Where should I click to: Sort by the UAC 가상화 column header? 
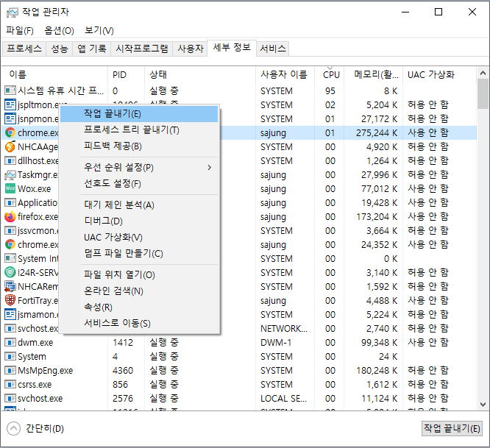[440, 75]
